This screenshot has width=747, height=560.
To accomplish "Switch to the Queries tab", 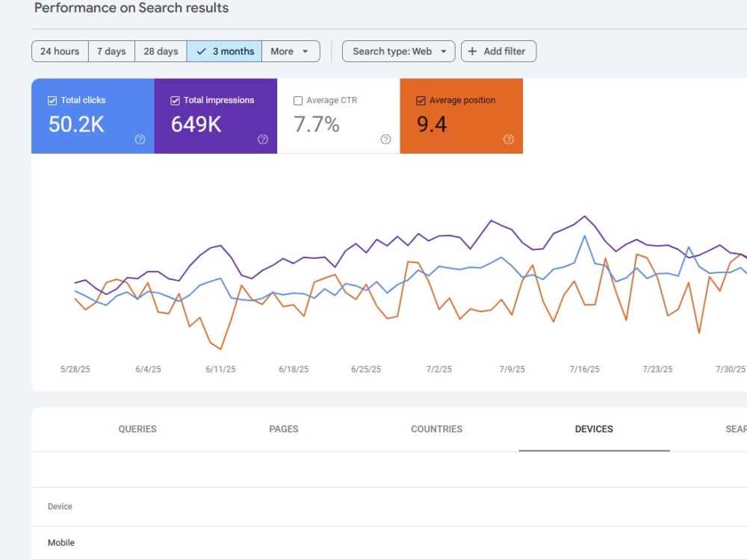I will click(x=137, y=429).
